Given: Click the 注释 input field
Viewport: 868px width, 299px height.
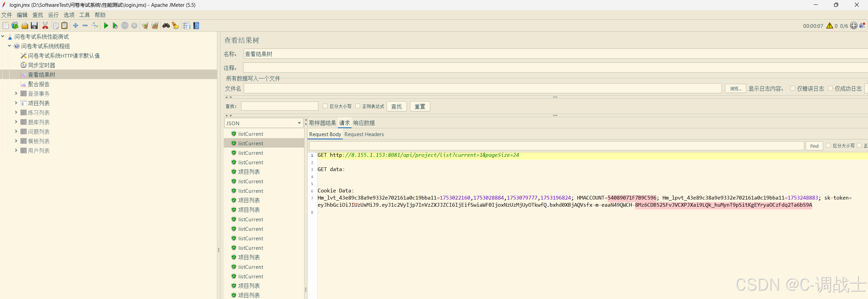Looking at the screenshot, I should 555,68.
